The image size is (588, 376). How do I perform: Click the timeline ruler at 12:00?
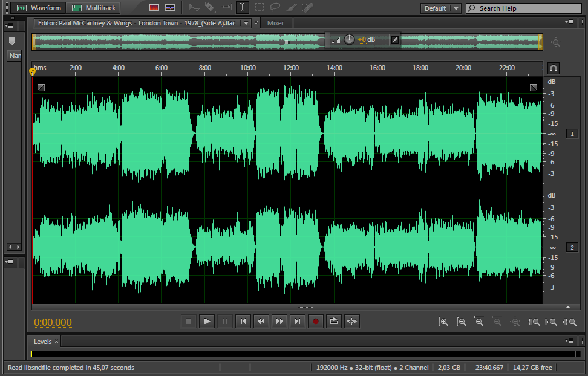[x=291, y=68]
